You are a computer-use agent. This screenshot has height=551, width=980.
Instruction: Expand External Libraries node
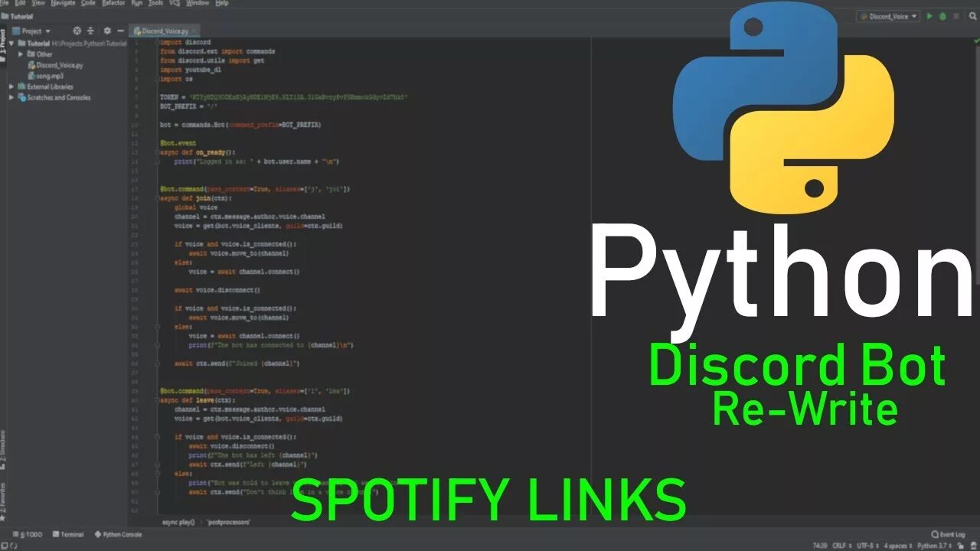(x=11, y=86)
